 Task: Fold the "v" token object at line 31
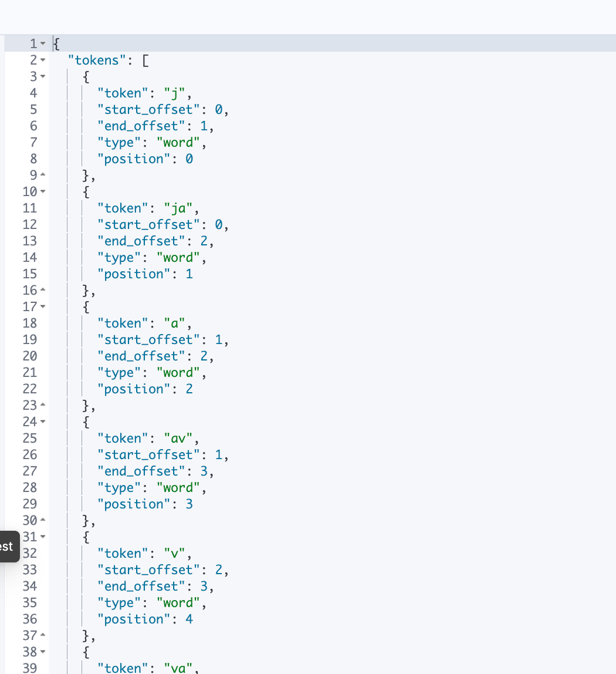42,537
